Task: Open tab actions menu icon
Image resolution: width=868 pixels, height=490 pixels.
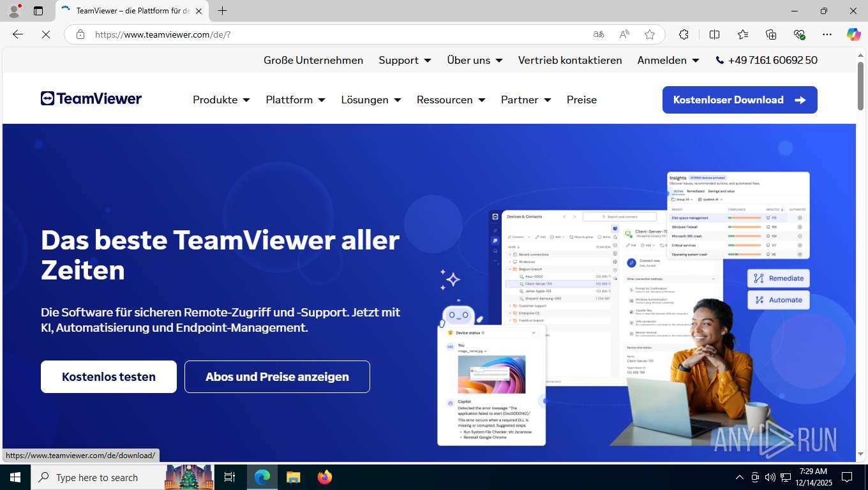Action: point(38,11)
